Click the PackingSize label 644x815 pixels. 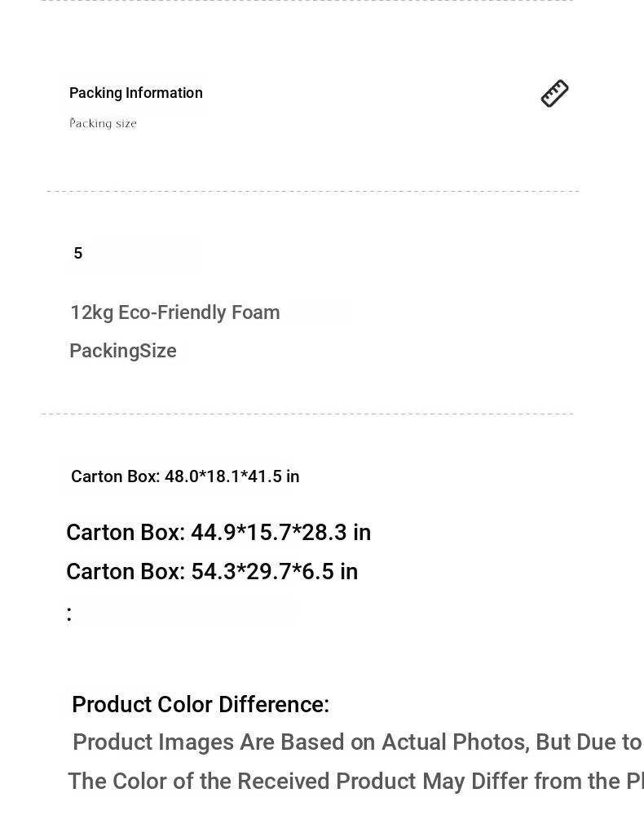tap(123, 351)
